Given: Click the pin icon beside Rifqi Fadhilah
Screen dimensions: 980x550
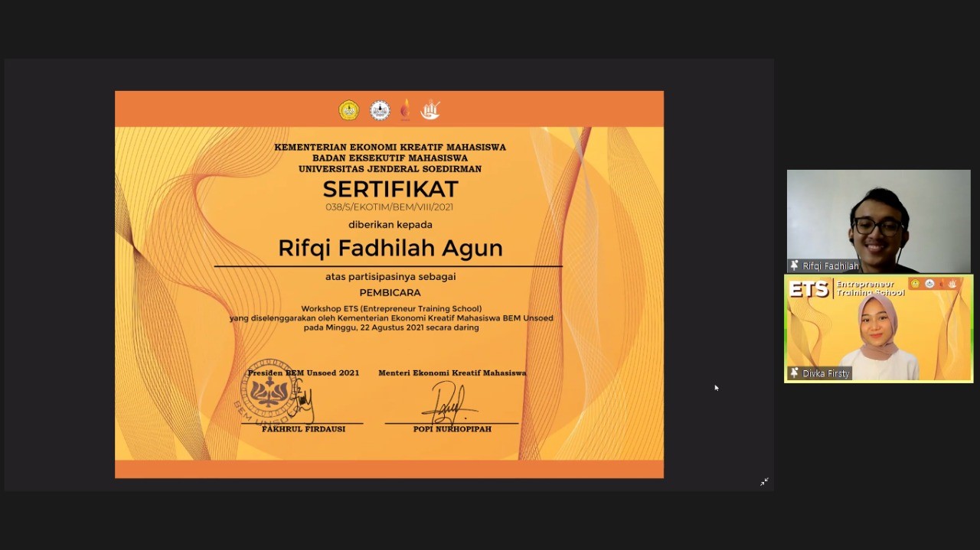Looking at the screenshot, I should coord(795,265).
